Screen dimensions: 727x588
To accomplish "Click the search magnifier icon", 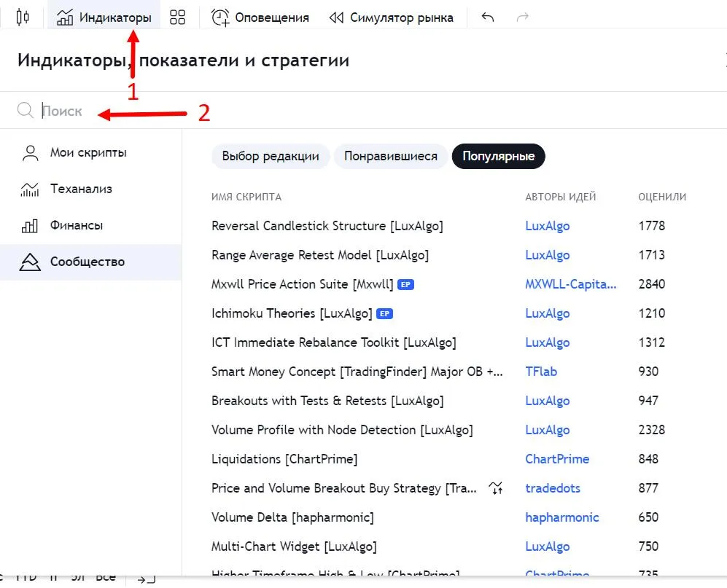I will point(25,110).
